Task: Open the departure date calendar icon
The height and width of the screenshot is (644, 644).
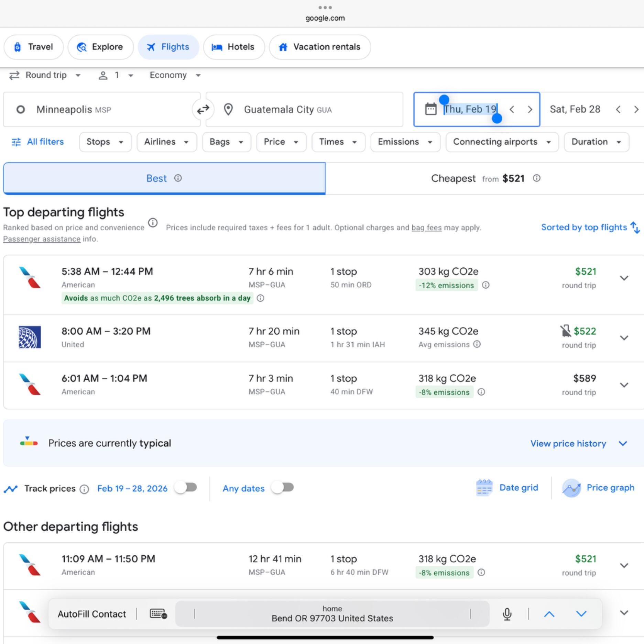Action: [x=430, y=109]
